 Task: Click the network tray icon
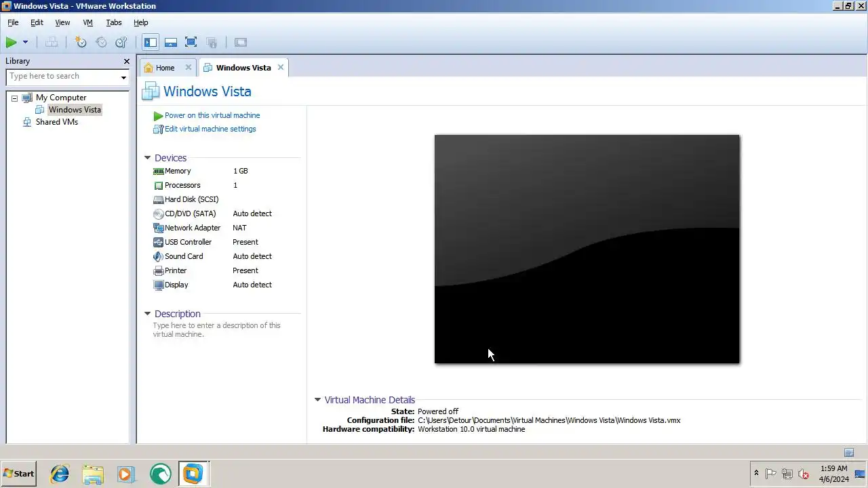[x=787, y=474]
